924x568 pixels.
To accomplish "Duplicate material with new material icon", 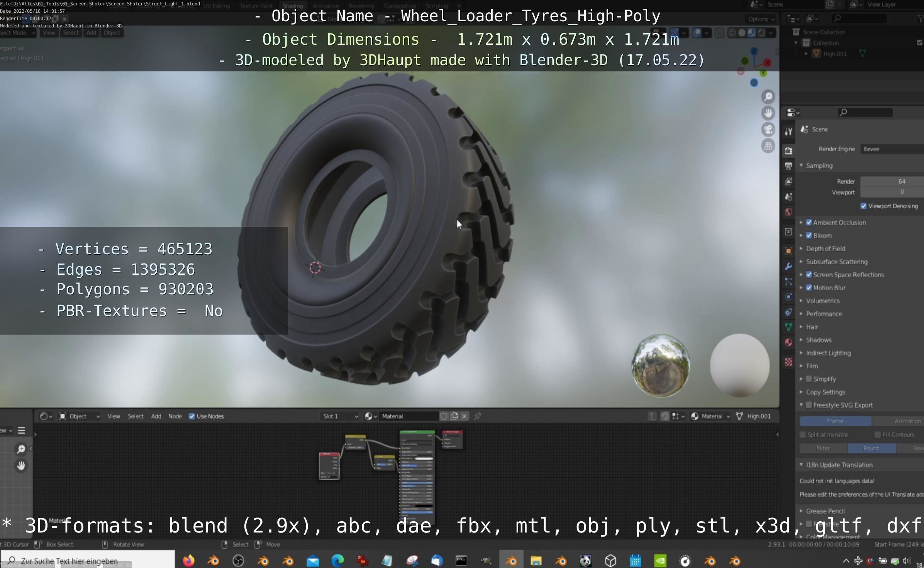I will (x=454, y=416).
